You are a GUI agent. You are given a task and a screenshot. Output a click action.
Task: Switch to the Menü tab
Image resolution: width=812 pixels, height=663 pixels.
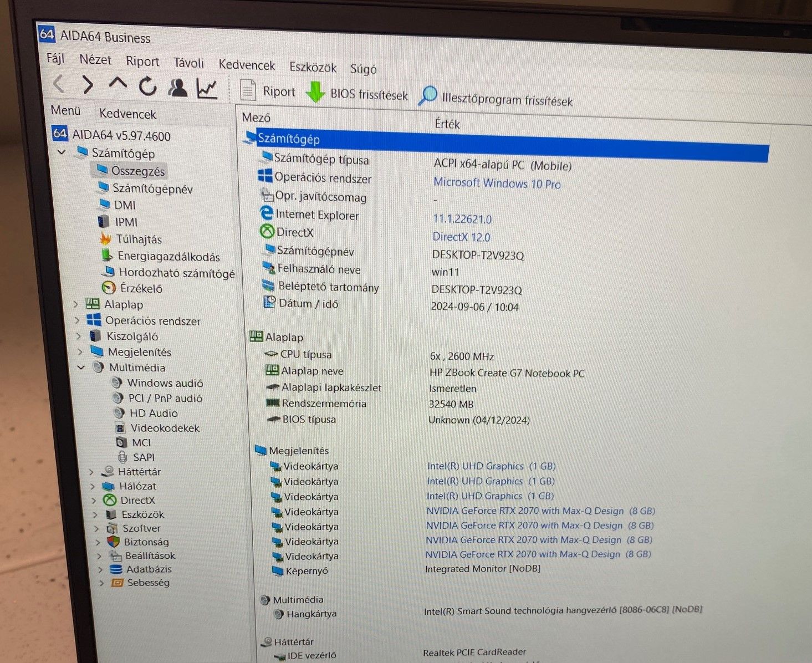click(x=66, y=110)
